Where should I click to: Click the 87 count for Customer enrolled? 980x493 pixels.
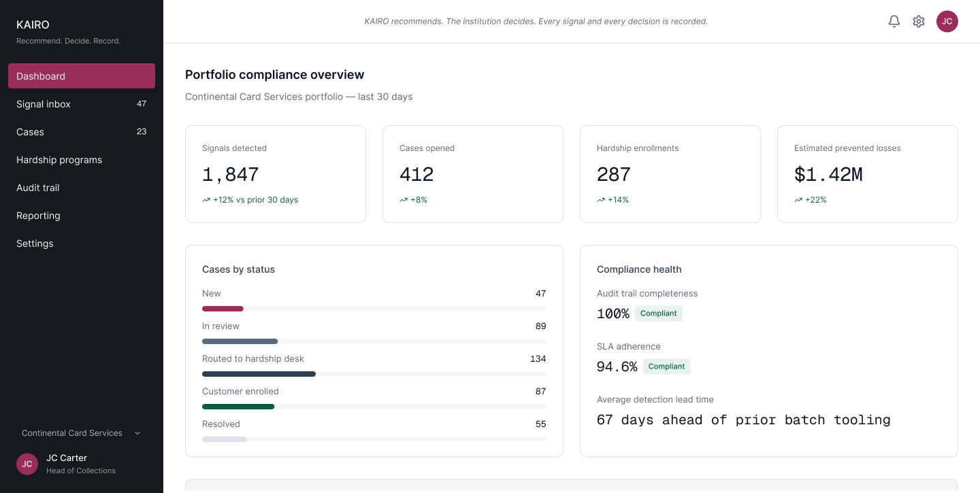tap(541, 392)
